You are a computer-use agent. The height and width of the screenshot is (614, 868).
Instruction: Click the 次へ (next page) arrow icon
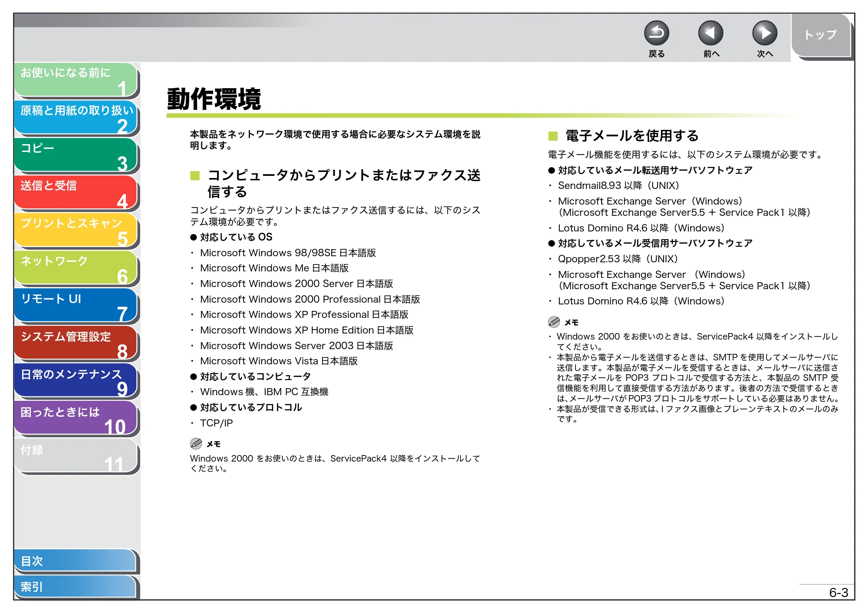pyautogui.click(x=764, y=33)
